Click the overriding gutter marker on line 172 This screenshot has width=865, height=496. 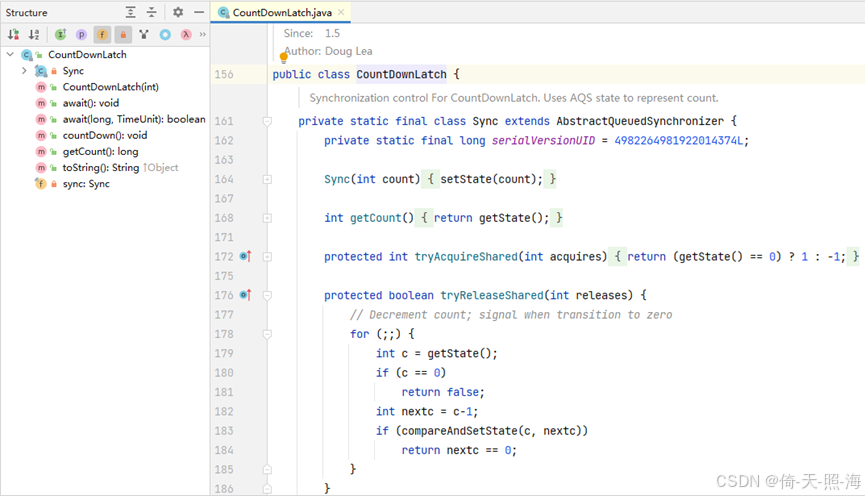[245, 257]
